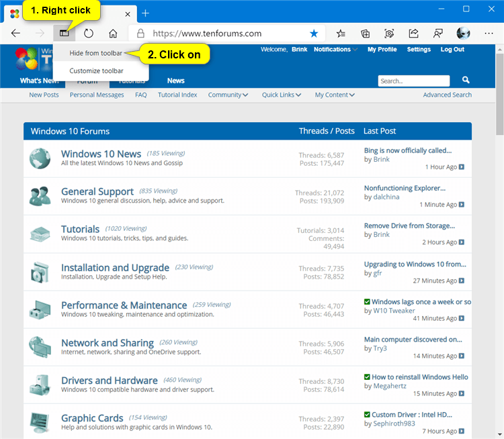Screen dimensions: 504x439
Task: Click the forum Search input field
Action: 414,81
